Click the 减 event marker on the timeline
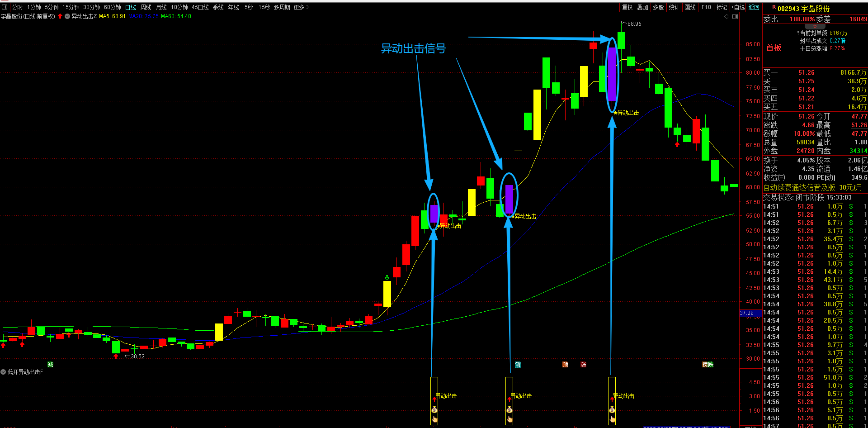This screenshot has width=868, height=428. point(50,364)
